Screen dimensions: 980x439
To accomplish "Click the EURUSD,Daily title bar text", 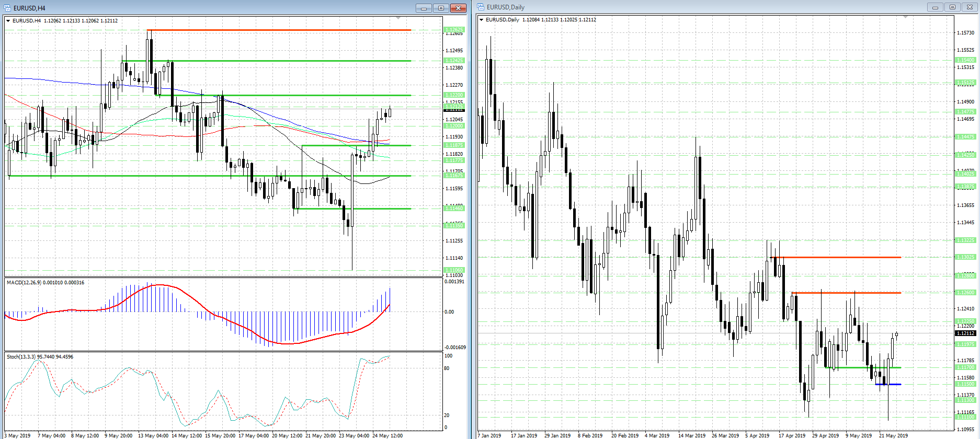I will [506, 7].
